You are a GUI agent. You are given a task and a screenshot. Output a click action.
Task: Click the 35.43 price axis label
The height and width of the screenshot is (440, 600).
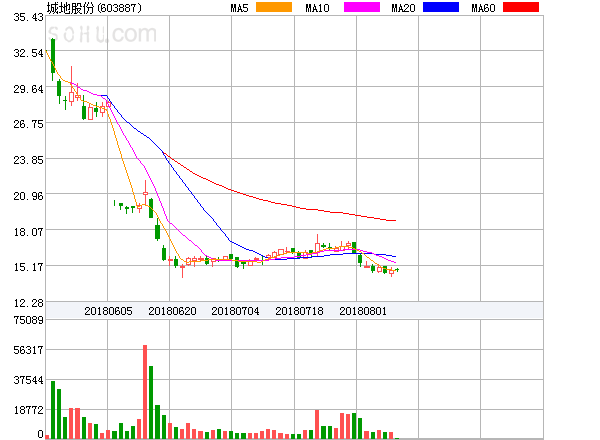(22, 18)
